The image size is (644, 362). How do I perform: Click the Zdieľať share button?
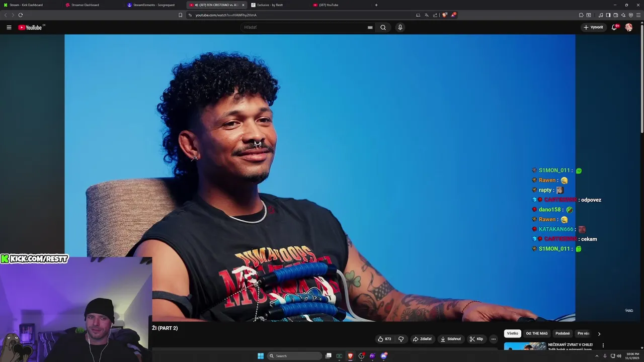point(423,339)
